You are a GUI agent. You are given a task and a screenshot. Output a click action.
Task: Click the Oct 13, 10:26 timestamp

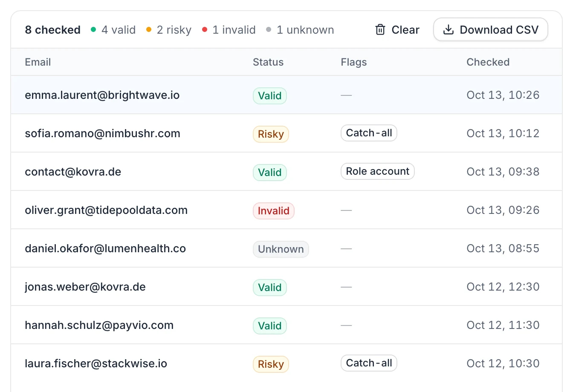tap(503, 95)
